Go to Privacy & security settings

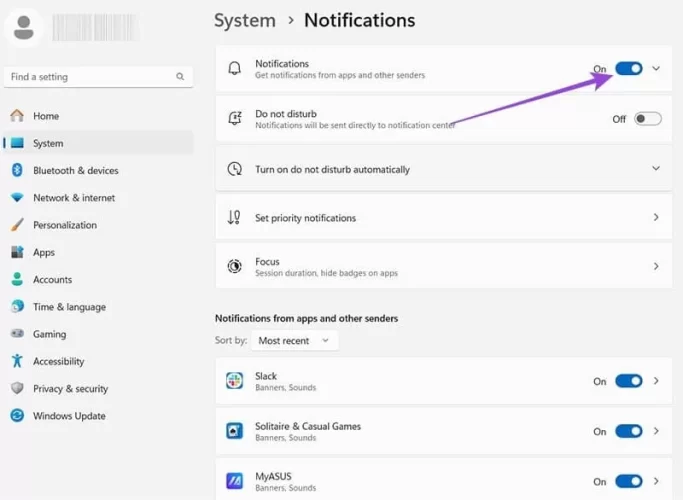pos(70,389)
